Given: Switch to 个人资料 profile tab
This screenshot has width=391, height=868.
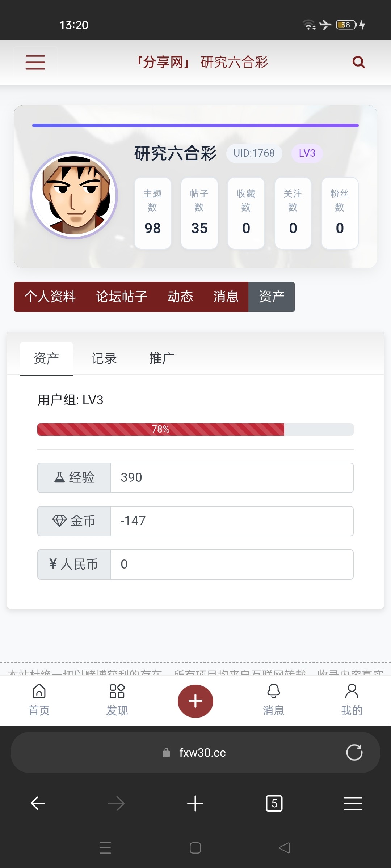Looking at the screenshot, I should click(x=50, y=297).
